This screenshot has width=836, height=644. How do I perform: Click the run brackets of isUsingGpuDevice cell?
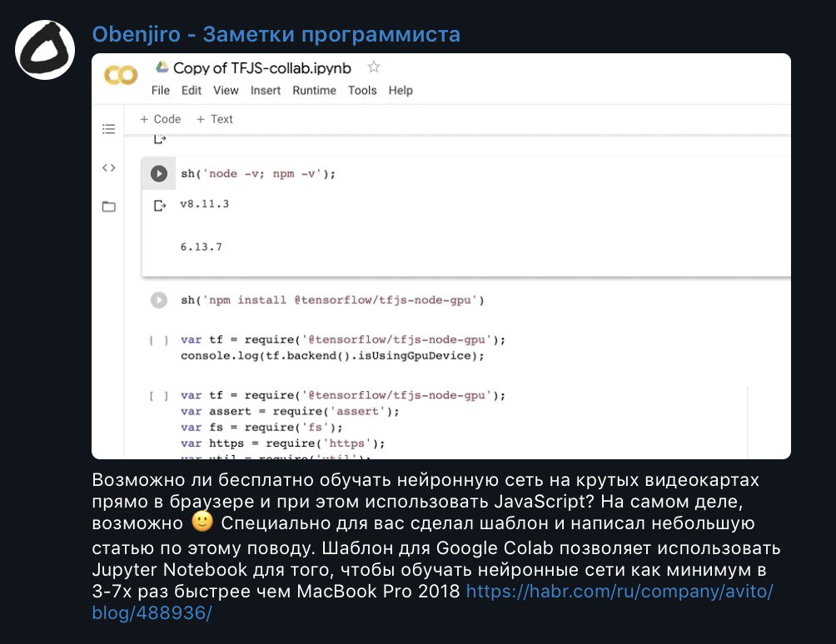(159, 339)
